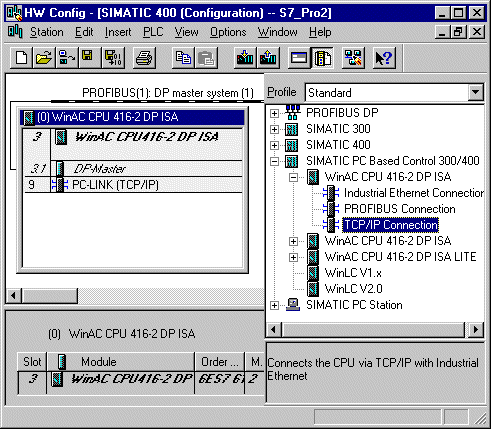Click the rack title (0) WinAC CPU 416-2 DP ISA
The image size is (491, 429).
[x=132, y=117]
